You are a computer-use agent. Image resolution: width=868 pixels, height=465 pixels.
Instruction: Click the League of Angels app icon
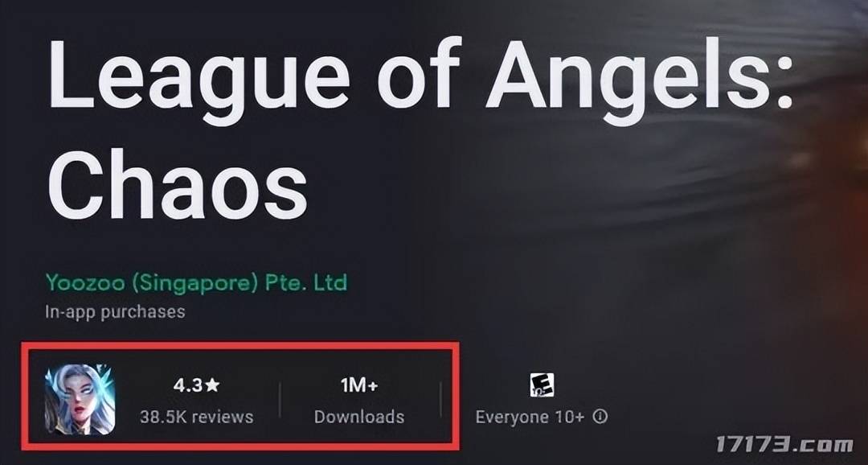[x=80, y=399]
